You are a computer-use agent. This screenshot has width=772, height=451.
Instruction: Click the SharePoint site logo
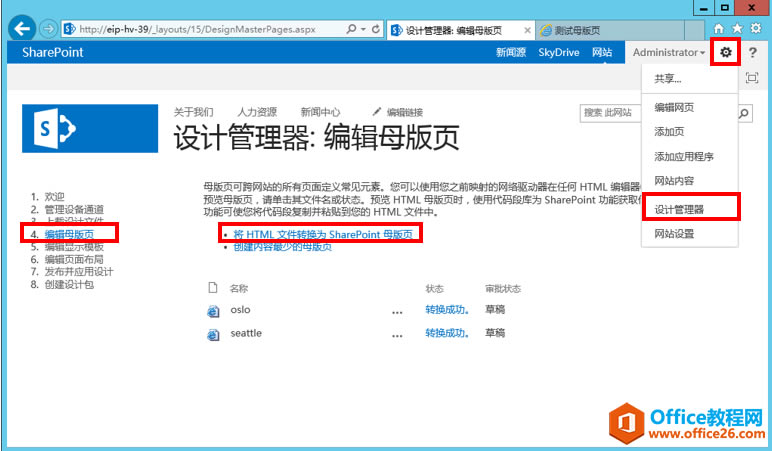pos(90,129)
